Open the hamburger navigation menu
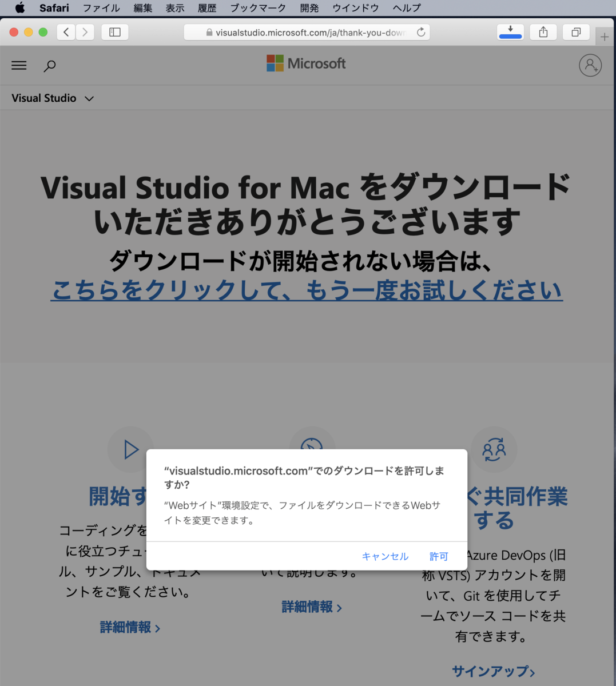 18,65
